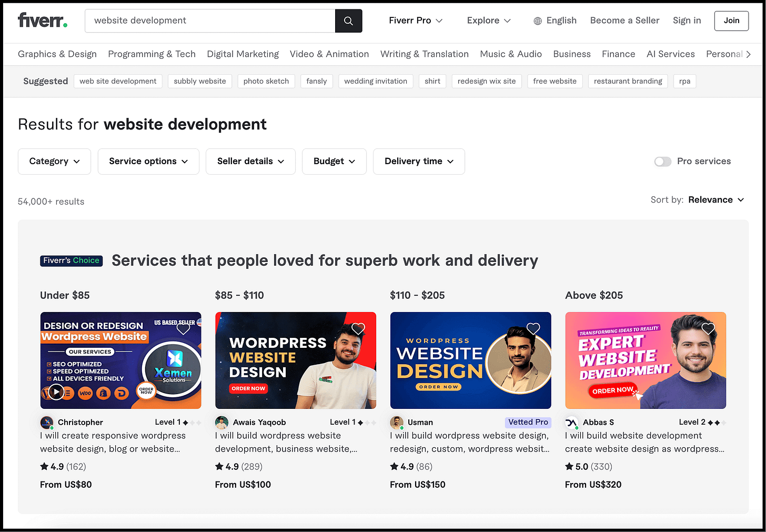766x532 pixels.
Task: Click Become a Seller link
Action: tap(624, 21)
